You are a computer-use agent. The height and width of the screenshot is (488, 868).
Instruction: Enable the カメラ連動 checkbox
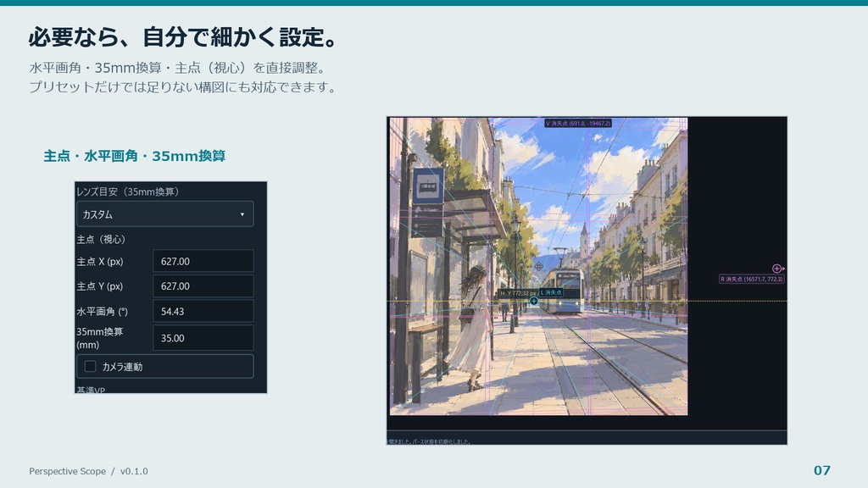(90, 366)
